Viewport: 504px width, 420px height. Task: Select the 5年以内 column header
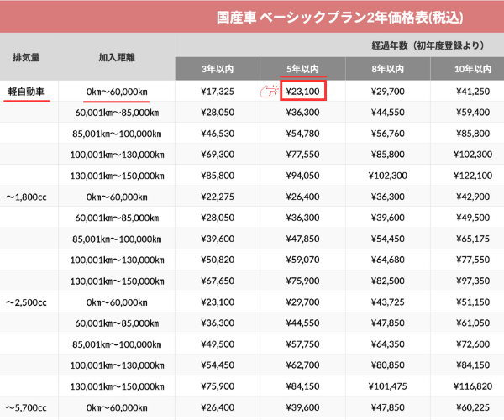pos(302,68)
